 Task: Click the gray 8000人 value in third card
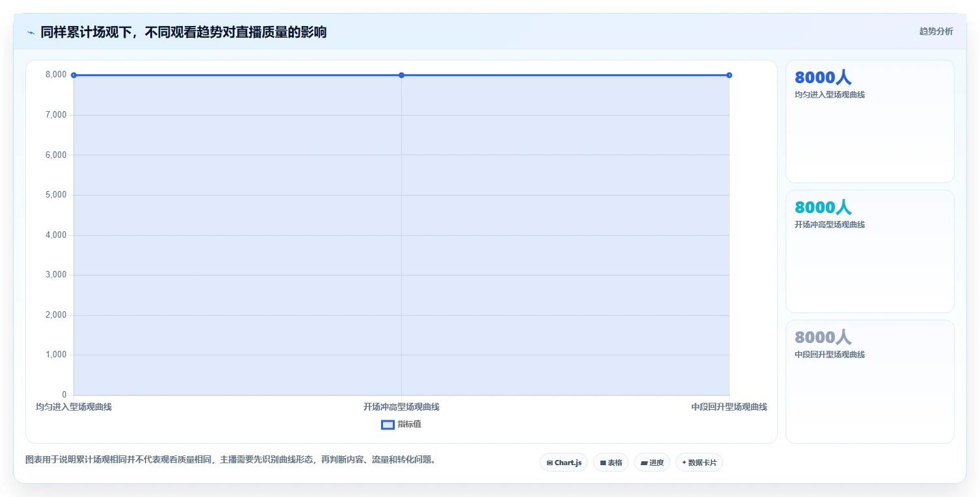[x=823, y=337]
